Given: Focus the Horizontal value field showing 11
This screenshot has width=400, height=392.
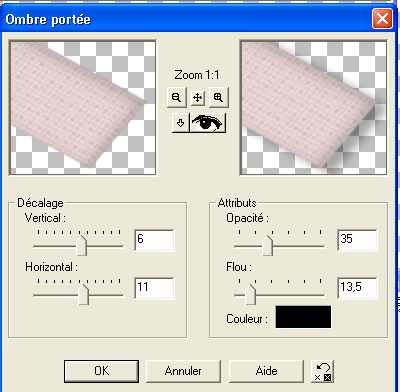Looking at the screenshot, I should point(155,288).
